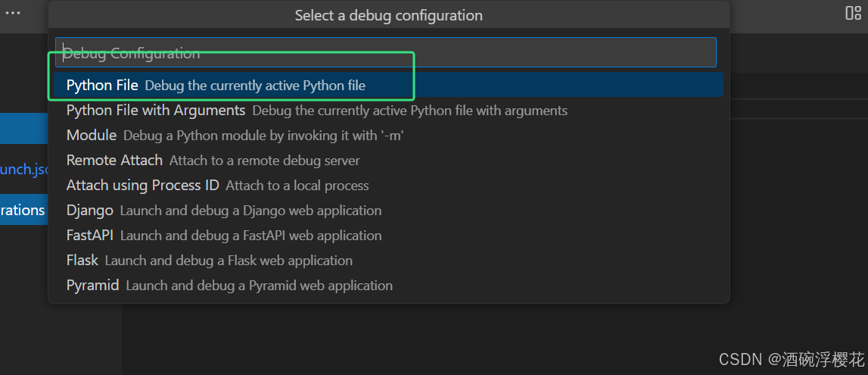The image size is (868, 375).
Task: Choose Attach using Process ID
Action: click(142, 186)
